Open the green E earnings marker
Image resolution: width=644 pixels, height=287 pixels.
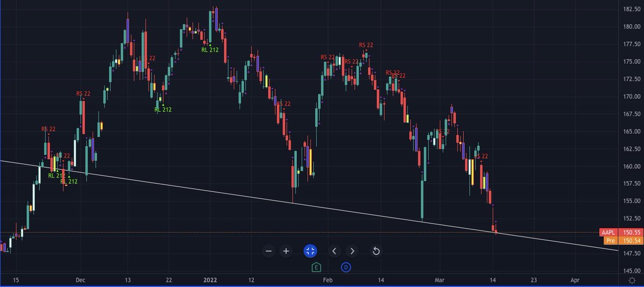[x=316, y=267]
